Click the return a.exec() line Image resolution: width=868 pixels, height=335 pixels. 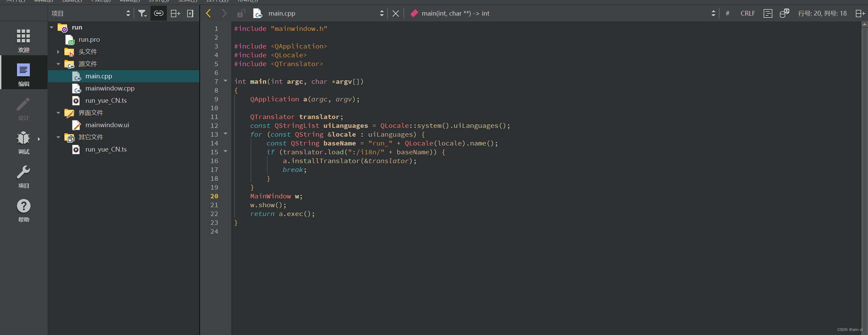tap(282, 214)
